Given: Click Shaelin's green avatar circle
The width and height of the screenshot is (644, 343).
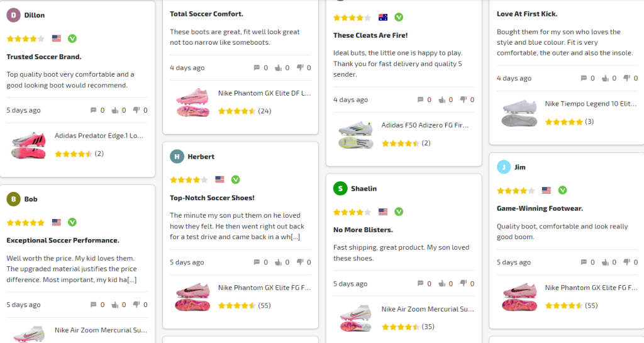Looking at the screenshot, I should (340, 188).
